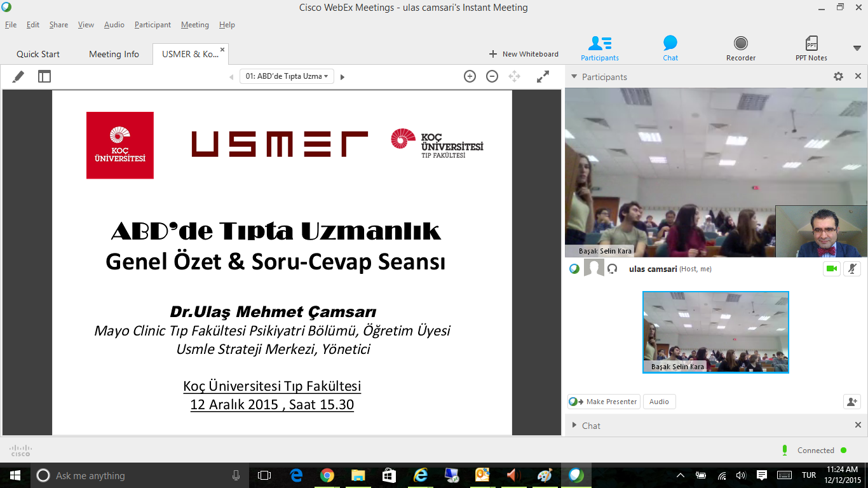This screenshot has height=488, width=868.
Task: Select the pan/move slide tool
Action: [x=514, y=76]
